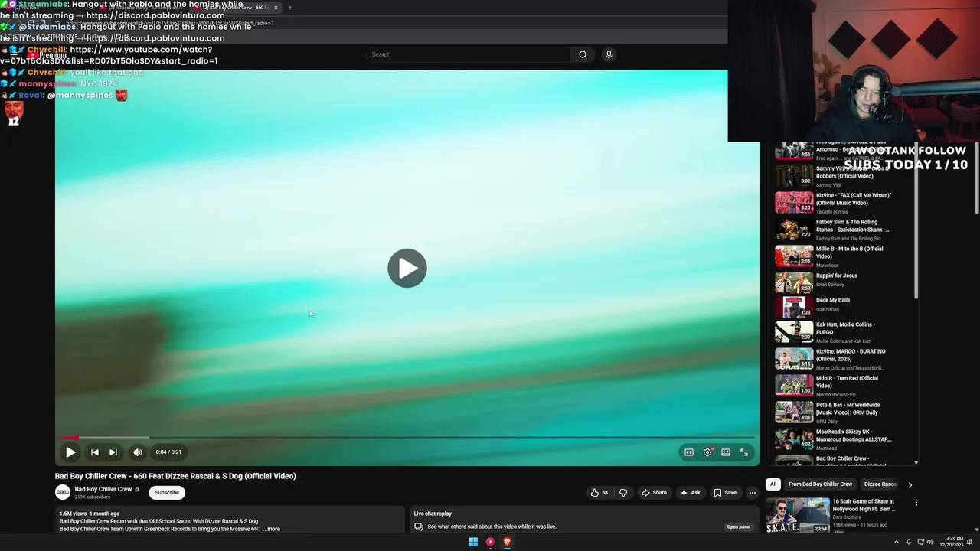Image resolution: width=980 pixels, height=551 pixels.
Task: Close the Bad Boy Chiller Crew browser tab
Action: 276,8
